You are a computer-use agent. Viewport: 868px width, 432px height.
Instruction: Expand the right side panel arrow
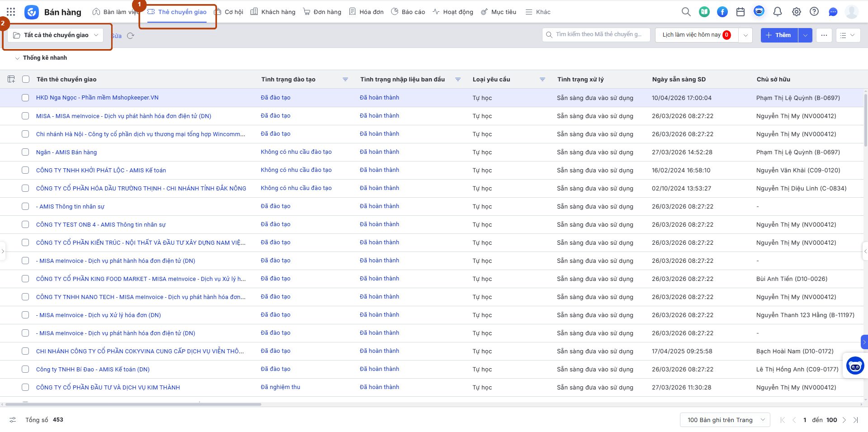point(865,251)
